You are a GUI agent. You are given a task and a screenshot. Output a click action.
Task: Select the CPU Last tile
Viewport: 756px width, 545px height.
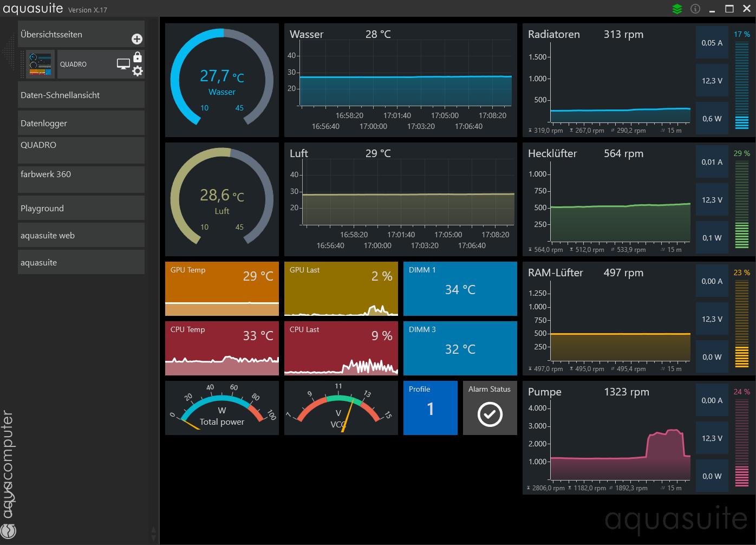(x=341, y=348)
